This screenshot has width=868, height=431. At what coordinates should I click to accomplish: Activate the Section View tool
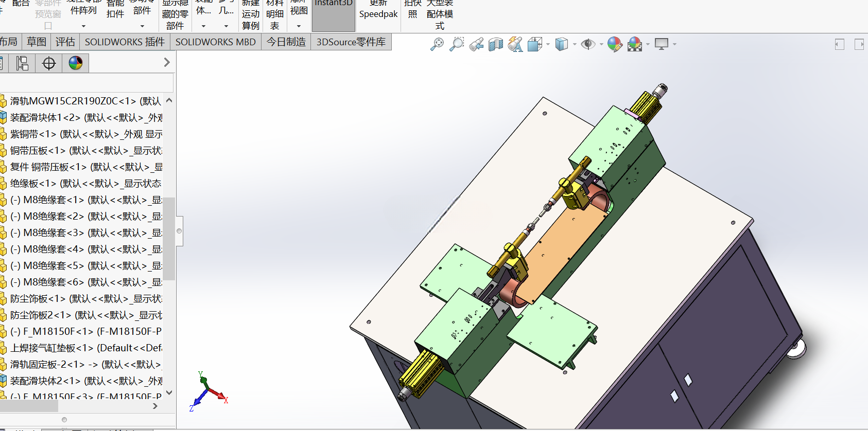pyautogui.click(x=496, y=44)
